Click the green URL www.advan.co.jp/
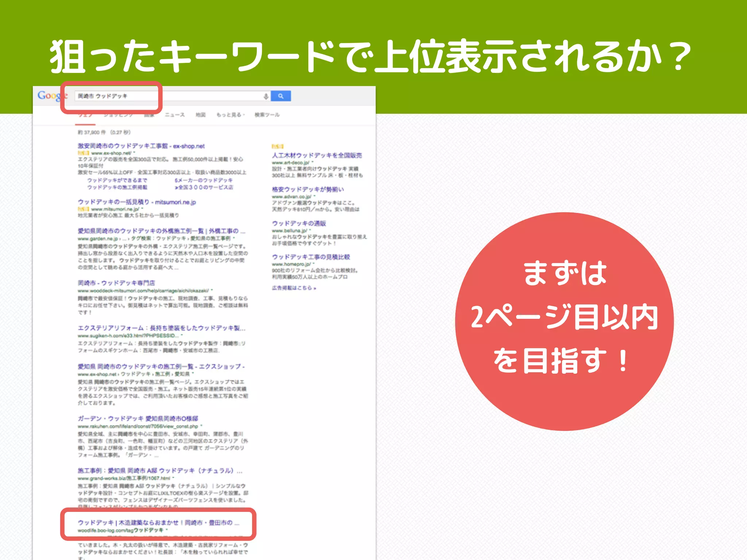This screenshot has width=747, height=560. [292, 197]
